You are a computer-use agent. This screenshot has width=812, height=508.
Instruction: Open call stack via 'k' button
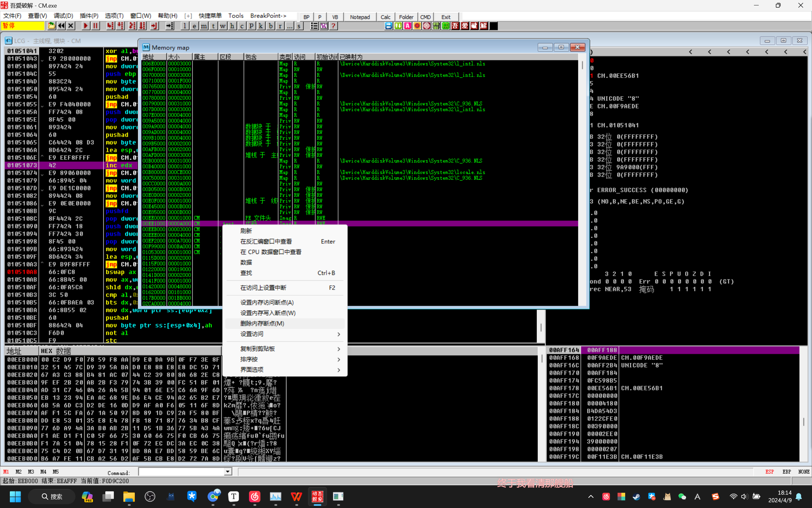(x=261, y=26)
